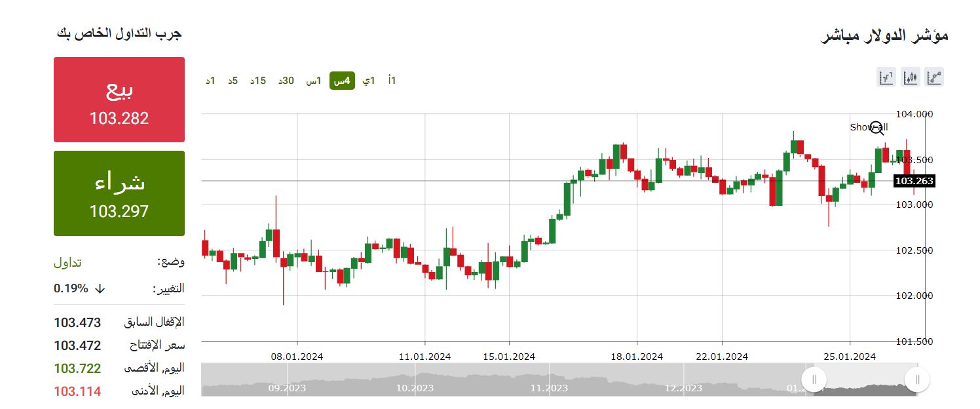
Task: Click the 103.263 current price label
Action: tap(914, 181)
